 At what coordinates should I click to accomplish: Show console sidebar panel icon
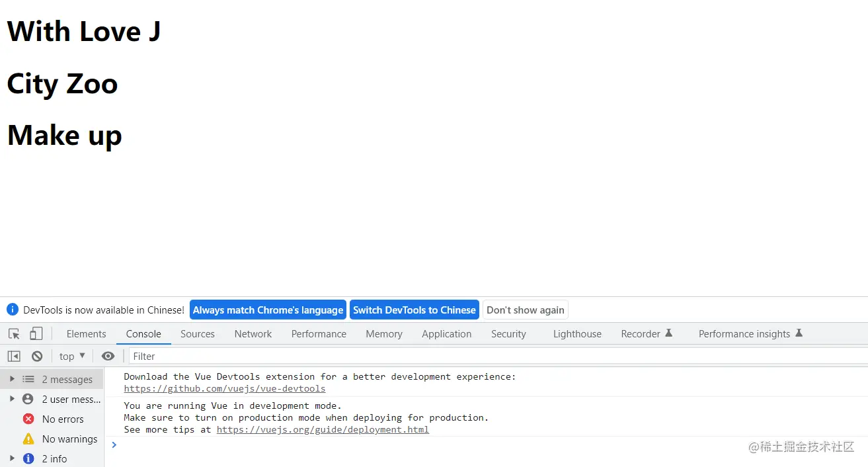click(x=14, y=356)
